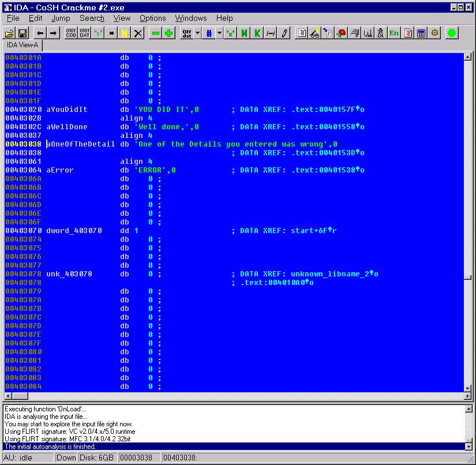
Task: Click the disassembly vertical scrollbar down arrow
Action: click(x=468, y=387)
